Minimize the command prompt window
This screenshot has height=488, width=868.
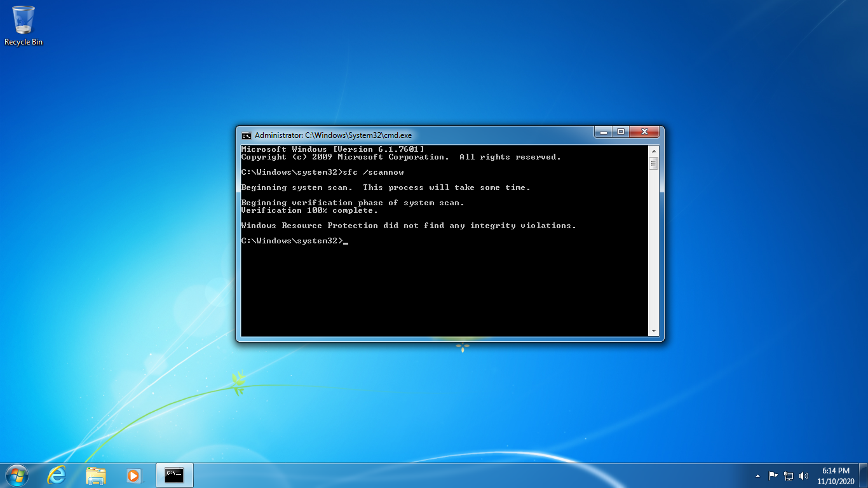click(x=603, y=132)
